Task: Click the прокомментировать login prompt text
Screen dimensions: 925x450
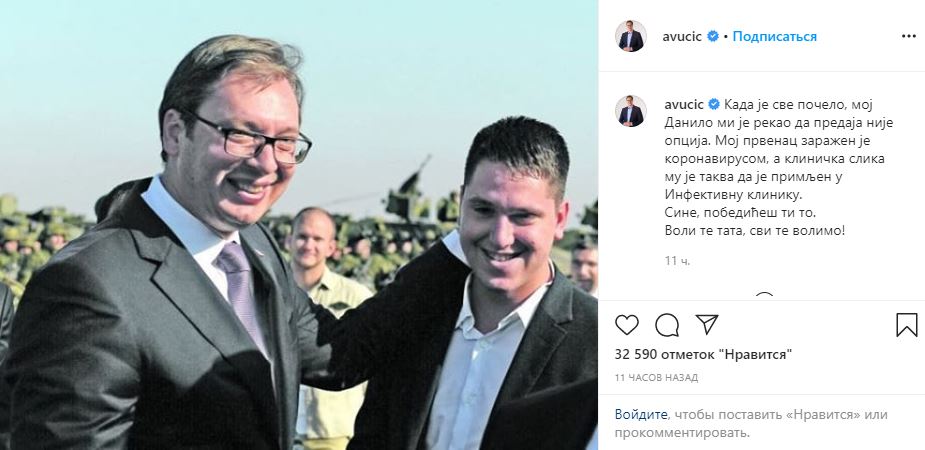Action: pos(683,433)
